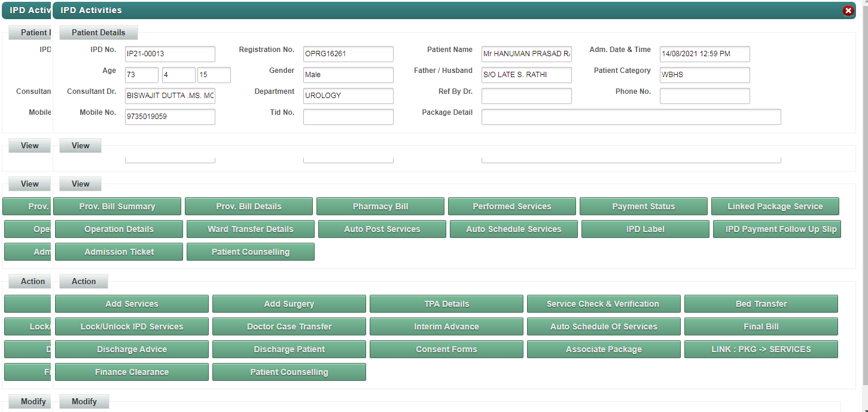Select the Add Surgery action

[289, 304]
